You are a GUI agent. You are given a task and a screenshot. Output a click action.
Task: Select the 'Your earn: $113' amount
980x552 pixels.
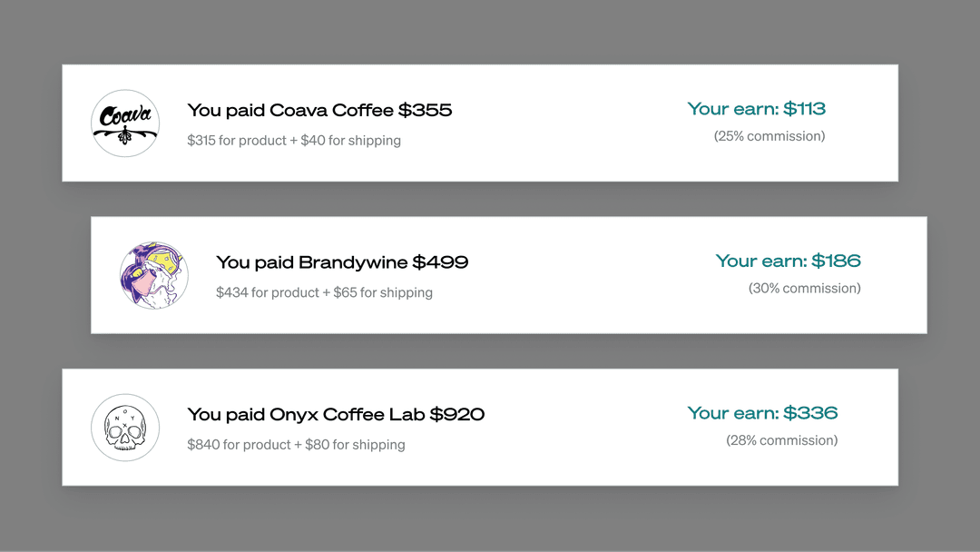[756, 109]
